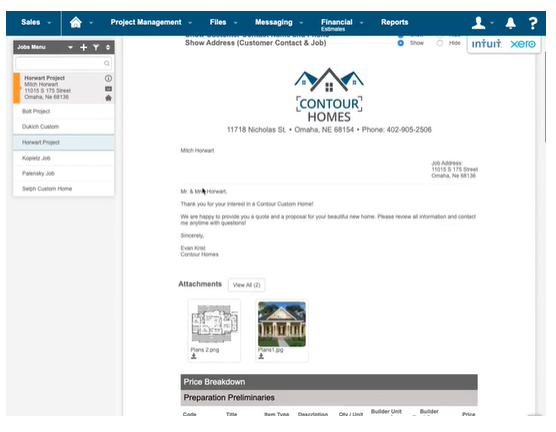The height and width of the screenshot is (432, 556).
Task: Select Hide for address option
Action: pos(440,43)
